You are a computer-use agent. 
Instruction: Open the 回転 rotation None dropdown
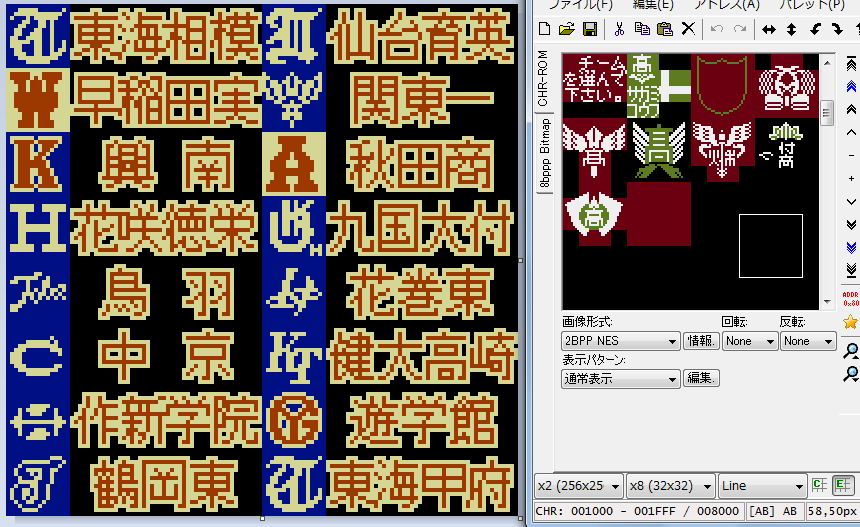(x=750, y=341)
